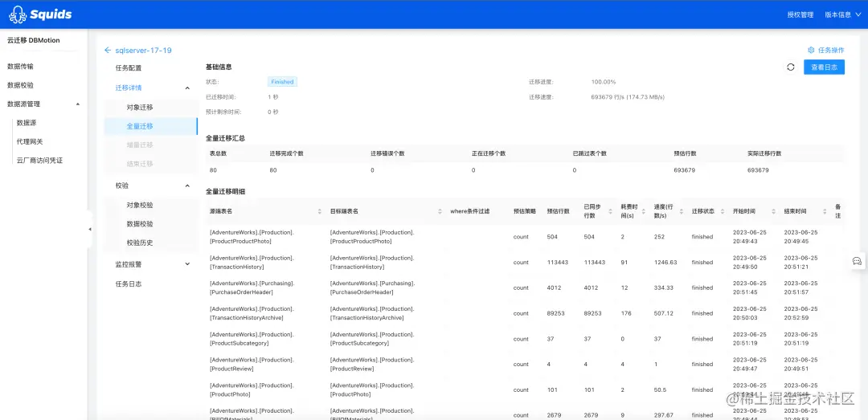Click the 113443 estimated rows value
This screenshot has height=420, width=868.
[x=558, y=263]
